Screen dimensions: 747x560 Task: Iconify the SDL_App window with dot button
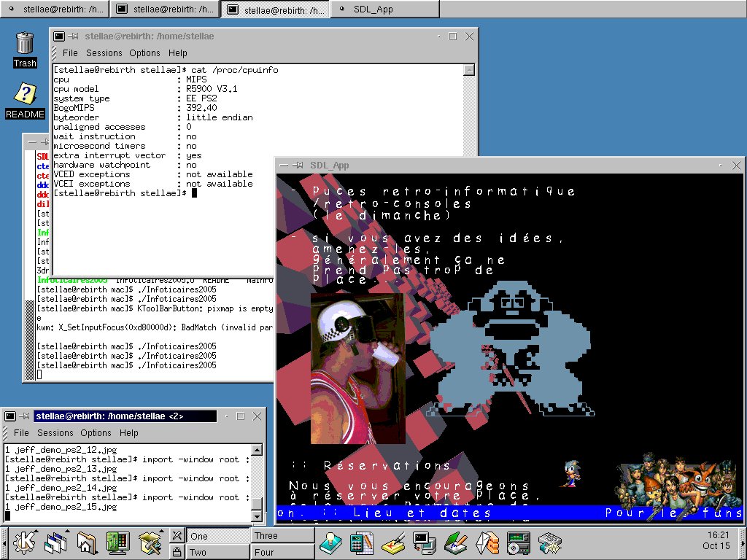[721, 166]
